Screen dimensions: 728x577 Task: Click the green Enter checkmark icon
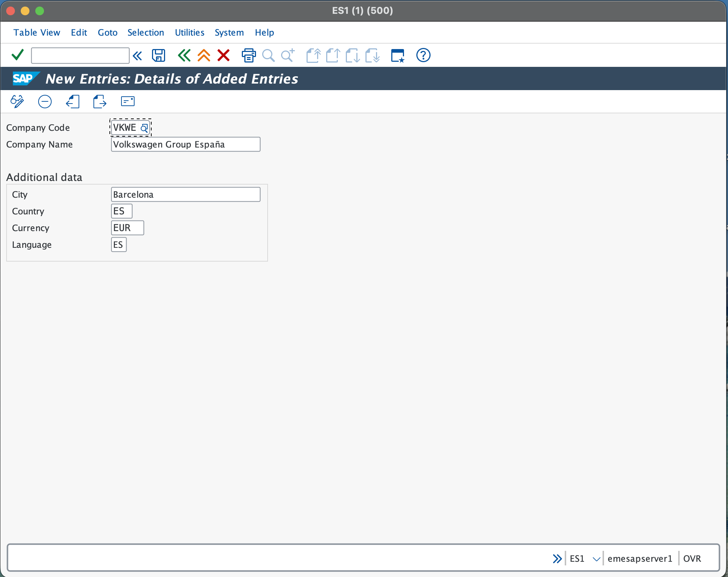[x=17, y=55]
